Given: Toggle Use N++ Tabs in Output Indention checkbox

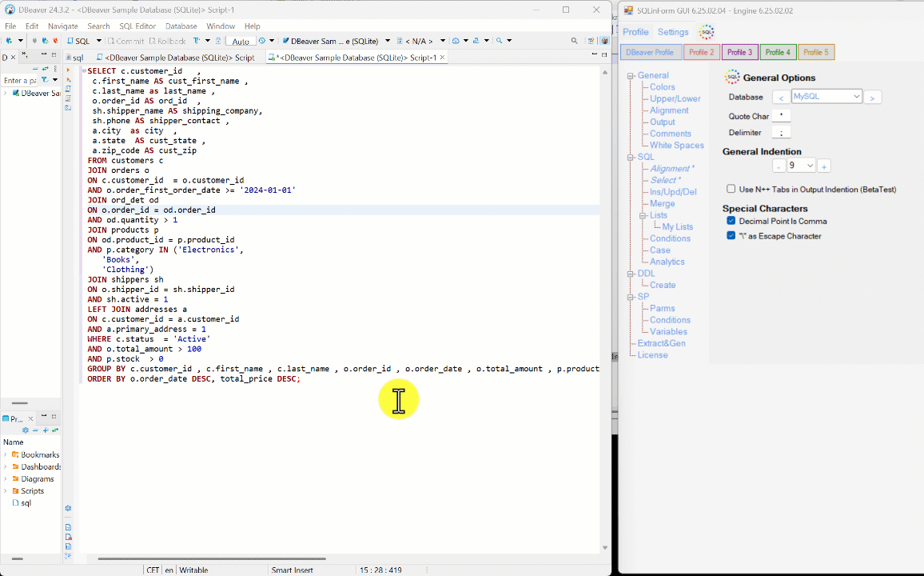Looking at the screenshot, I should pyautogui.click(x=731, y=190).
